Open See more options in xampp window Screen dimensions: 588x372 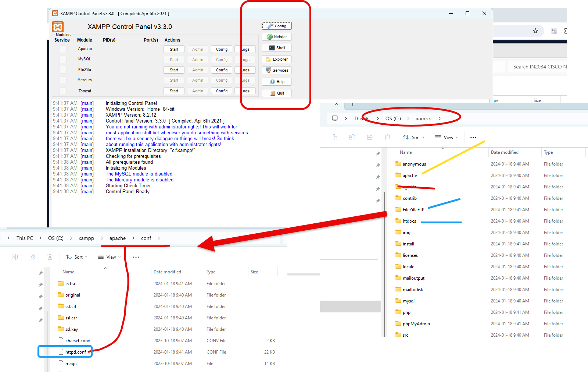point(473,137)
